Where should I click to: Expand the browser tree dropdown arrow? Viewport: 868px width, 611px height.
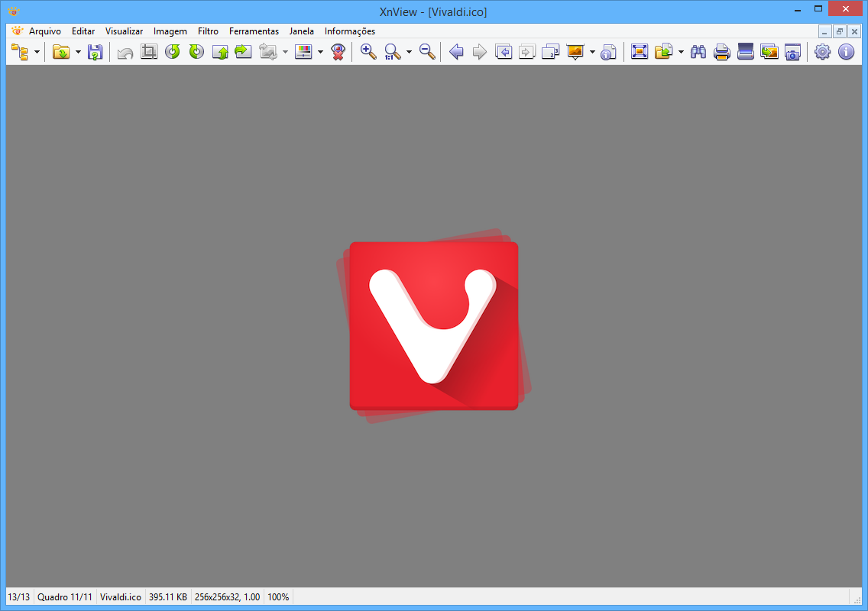click(x=37, y=52)
